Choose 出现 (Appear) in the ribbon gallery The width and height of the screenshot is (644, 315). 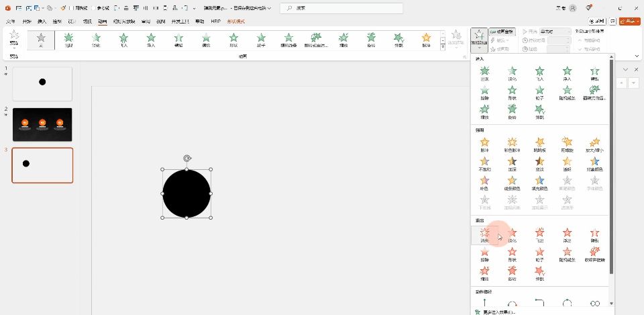68,40
